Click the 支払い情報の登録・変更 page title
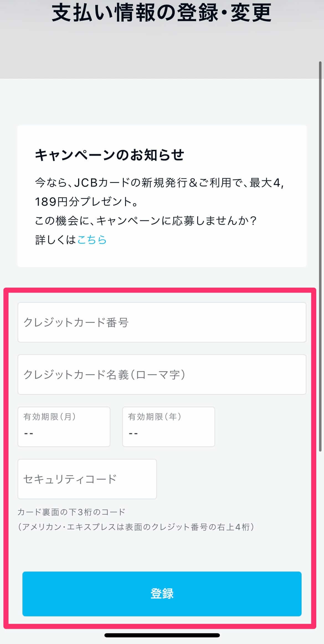This screenshot has width=324, height=644. tap(162, 13)
